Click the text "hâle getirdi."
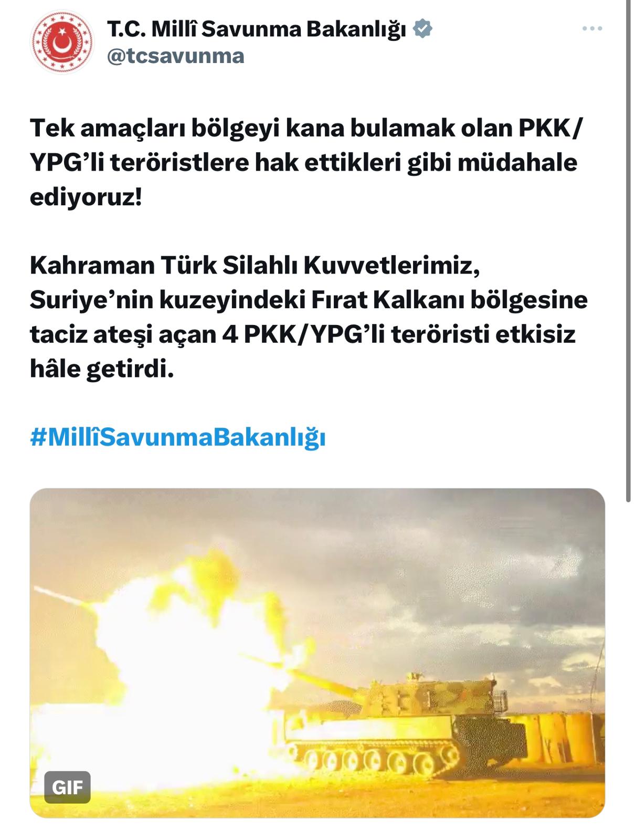This screenshot has height=840, width=635. (x=102, y=369)
